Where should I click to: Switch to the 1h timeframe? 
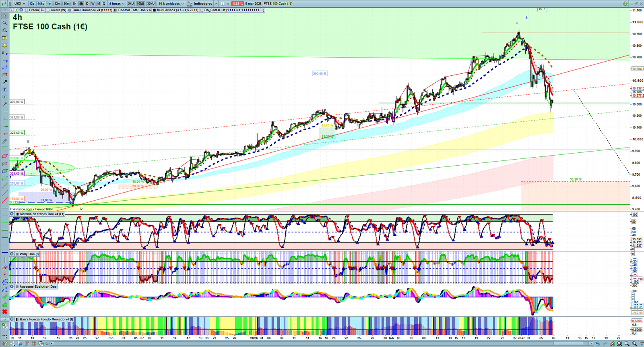[74, 4]
